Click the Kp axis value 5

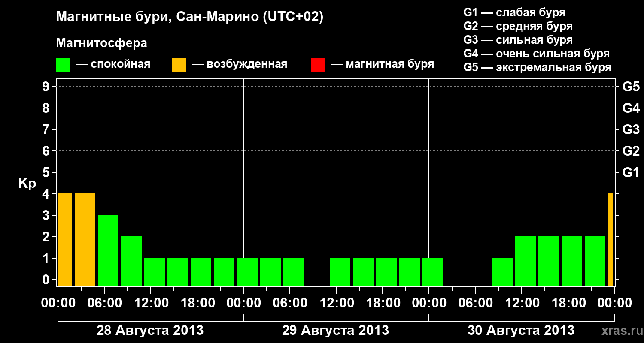point(46,172)
